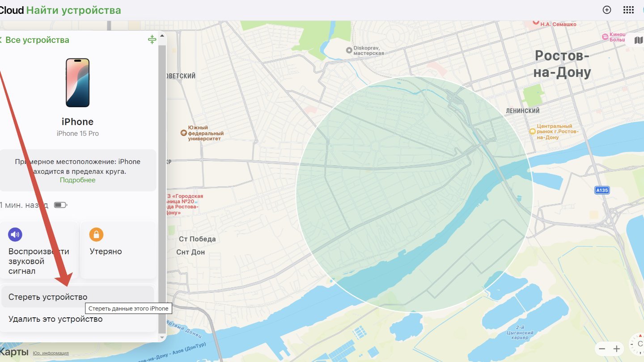The height and width of the screenshot is (362, 644).
Task: Click the green location accuracy circle
Action: pos(414,194)
